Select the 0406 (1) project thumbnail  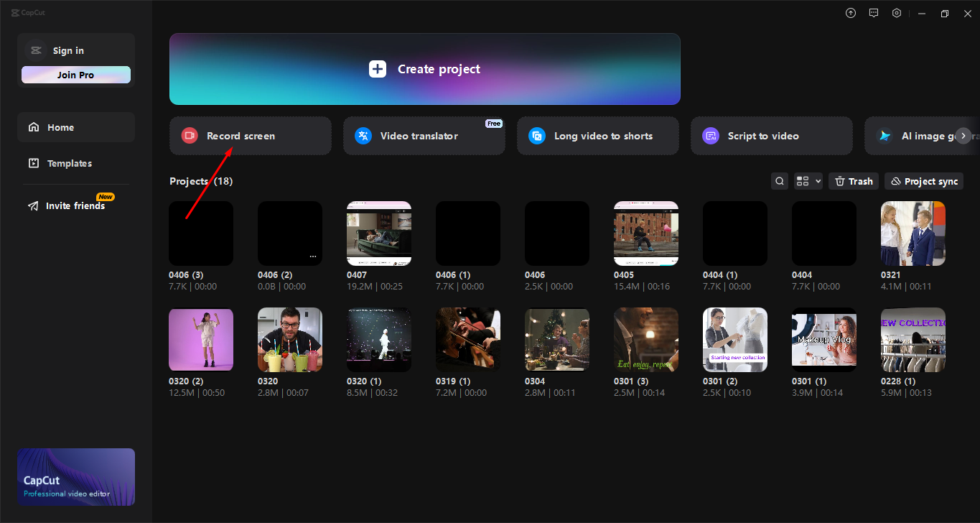click(x=468, y=233)
